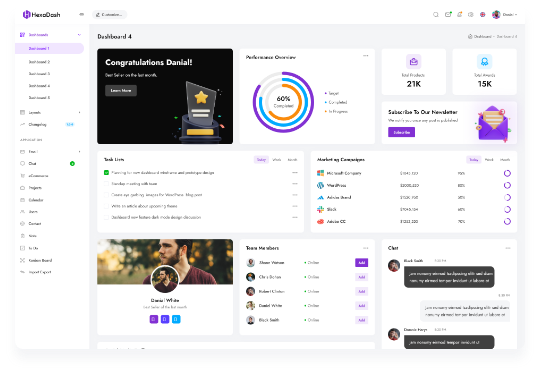Collapse the Dashboards sidebar section chevron
Viewport: 540px width, 374px height.
pyautogui.click(x=80, y=35)
